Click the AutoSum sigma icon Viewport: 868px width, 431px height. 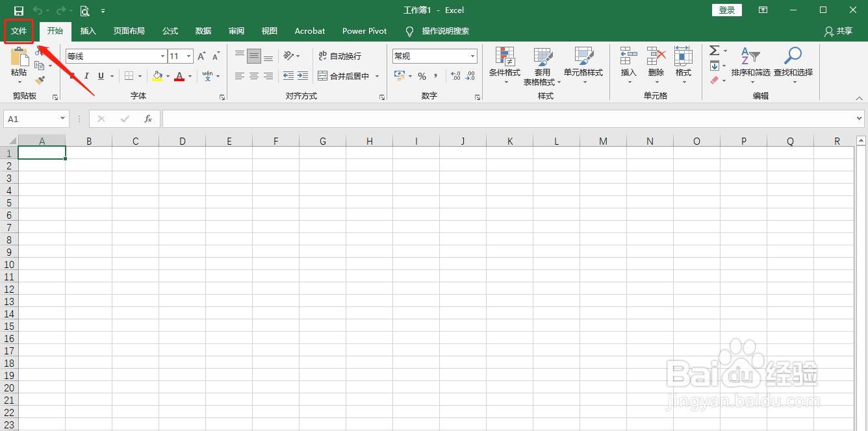click(714, 51)
